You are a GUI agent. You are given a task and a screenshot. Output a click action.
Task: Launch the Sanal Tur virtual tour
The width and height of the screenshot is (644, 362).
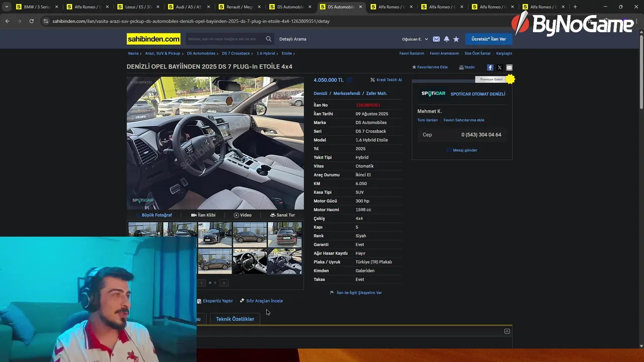282,215
